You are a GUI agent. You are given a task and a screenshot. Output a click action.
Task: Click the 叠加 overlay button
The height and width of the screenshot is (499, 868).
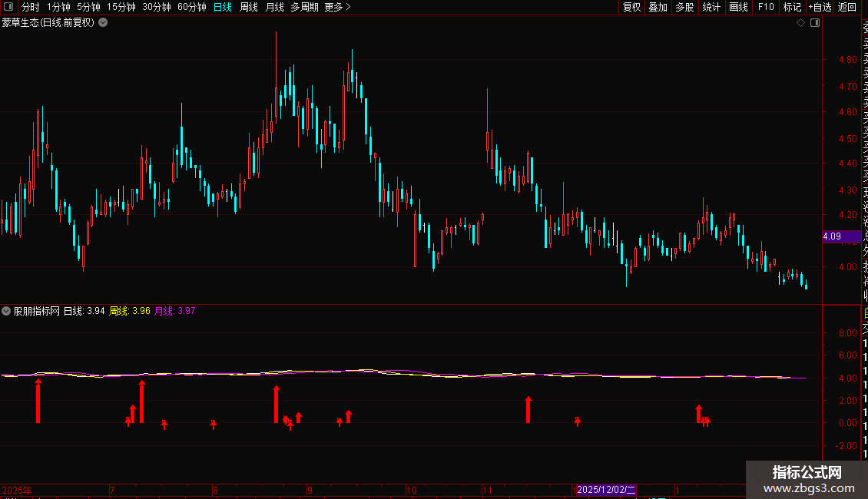658,7
